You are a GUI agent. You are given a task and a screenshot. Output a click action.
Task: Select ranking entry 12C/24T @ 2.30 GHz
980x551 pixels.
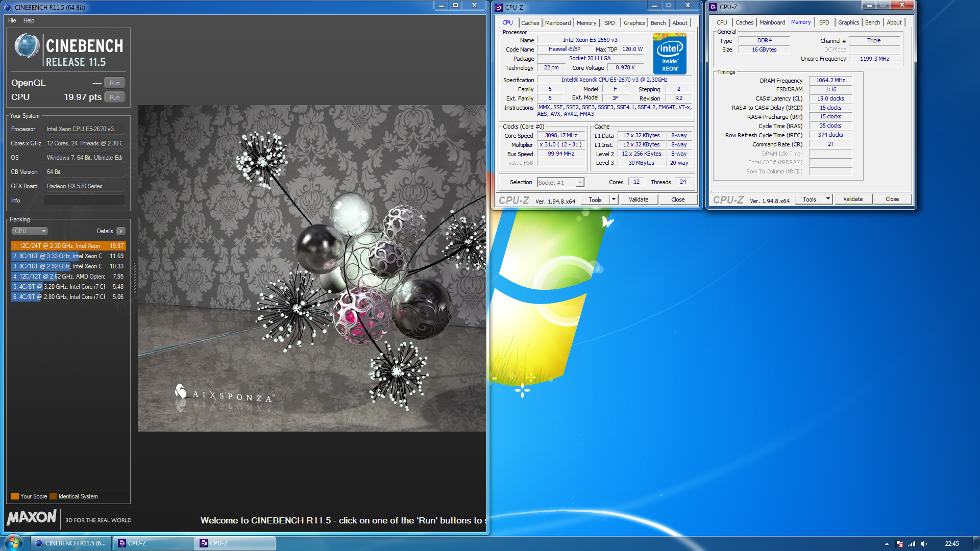(68, 246)
